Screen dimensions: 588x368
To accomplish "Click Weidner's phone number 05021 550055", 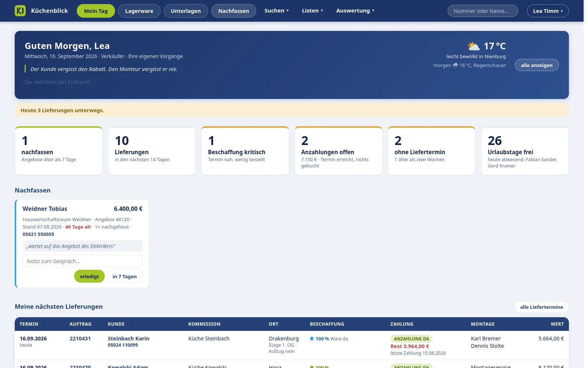I will tap(38, 234).
